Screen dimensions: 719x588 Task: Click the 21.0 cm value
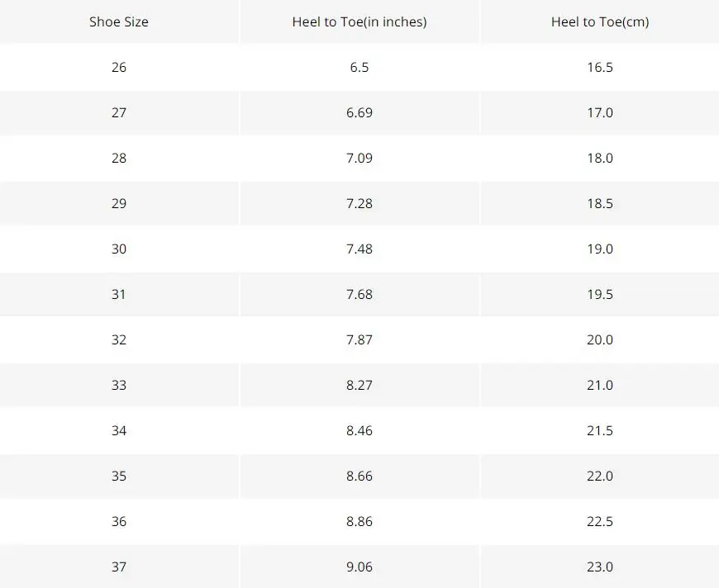coord(600,385)
